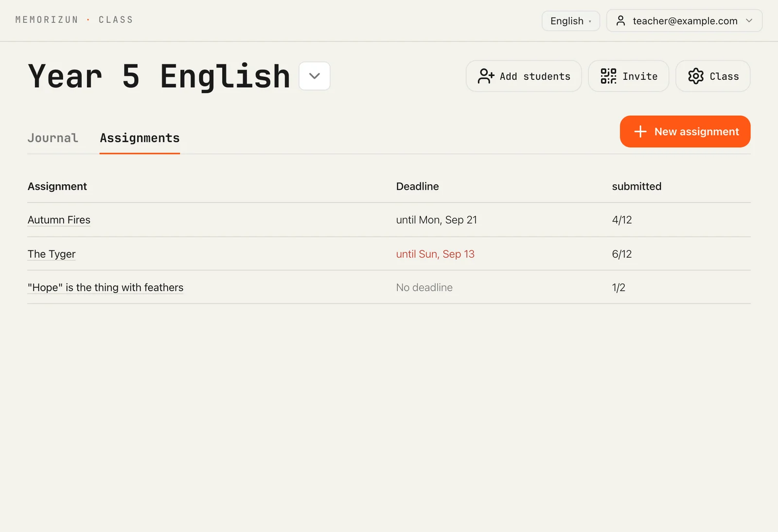Click the gear icon on Class button

coord(696,76)
